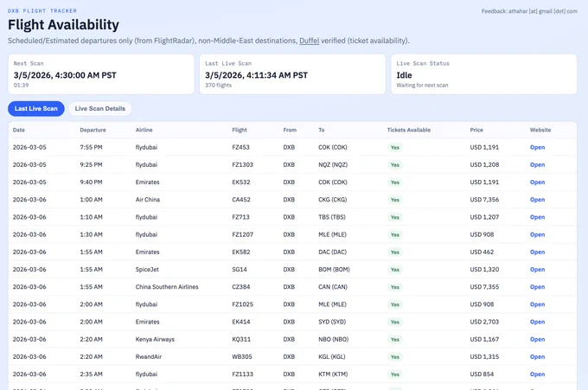This screenshot has width=588, height=390.
Task: Open website link for flight KQ311
Action: click(x=537, y=339)
